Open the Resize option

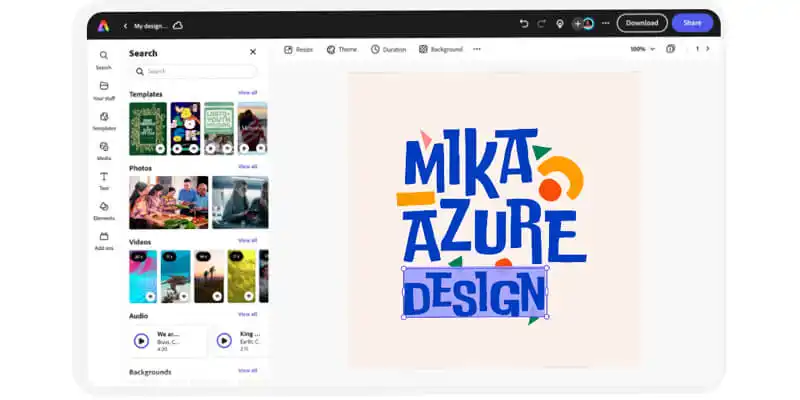click(x=298, y=49)
